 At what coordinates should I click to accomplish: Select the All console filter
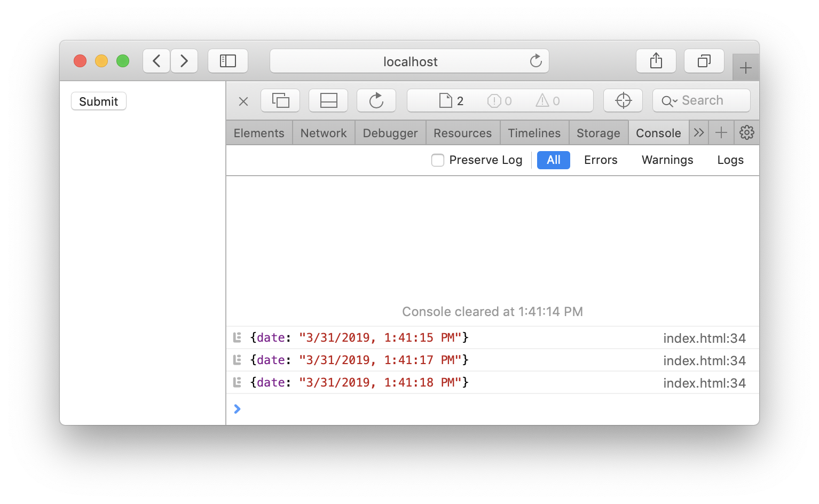[554, 160]
